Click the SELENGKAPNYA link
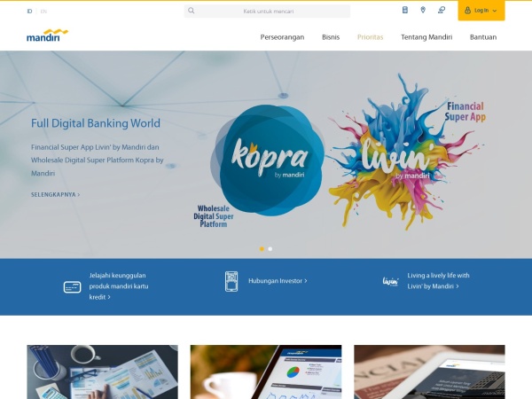Viewport: 532px width, 399px height. [56, 195]
